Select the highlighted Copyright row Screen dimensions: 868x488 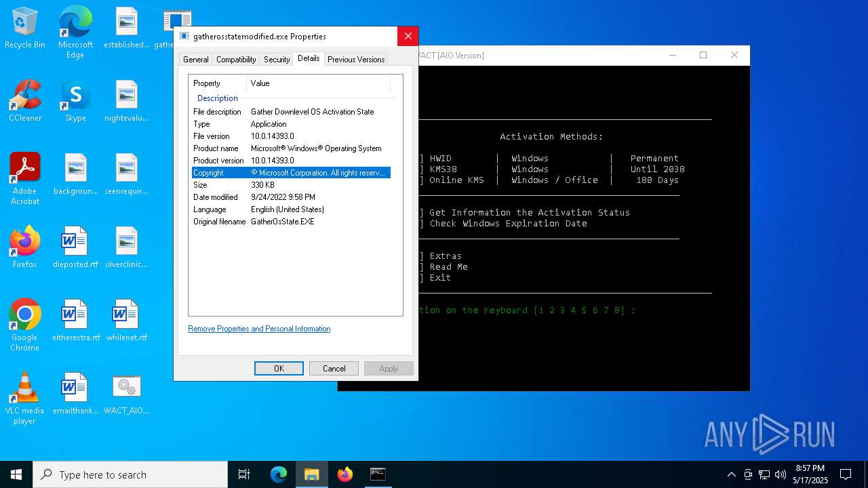coord(291,173)
